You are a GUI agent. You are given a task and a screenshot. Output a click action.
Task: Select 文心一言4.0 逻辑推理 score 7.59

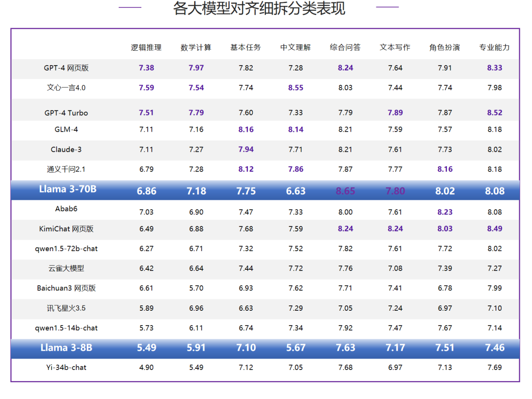pyautogui.click(x=146, y=88)
